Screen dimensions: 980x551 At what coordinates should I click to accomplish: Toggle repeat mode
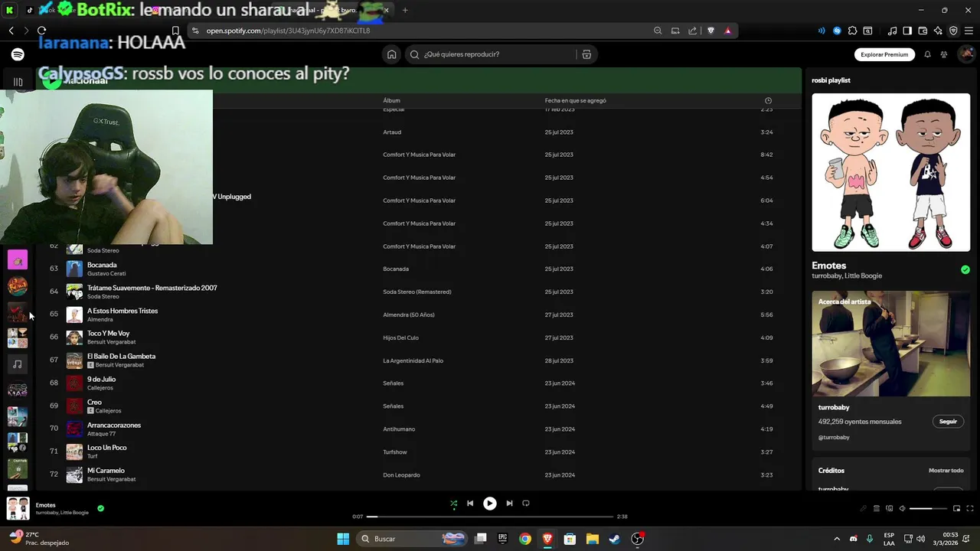526,504
